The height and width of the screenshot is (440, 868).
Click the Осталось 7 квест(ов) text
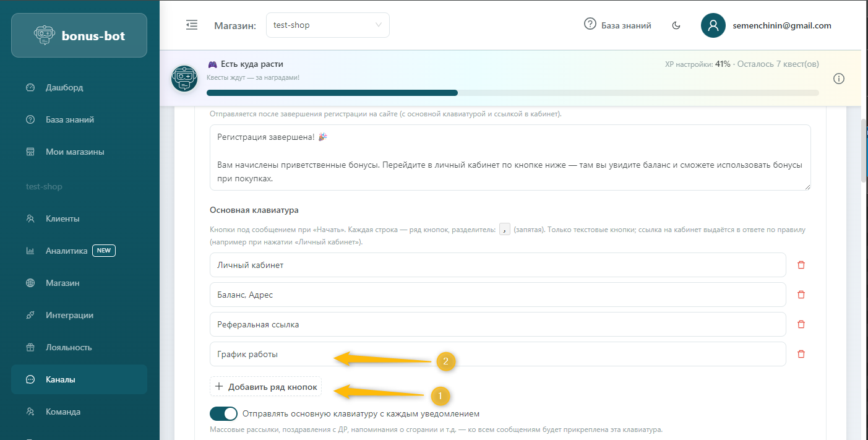tap(778, 64)
